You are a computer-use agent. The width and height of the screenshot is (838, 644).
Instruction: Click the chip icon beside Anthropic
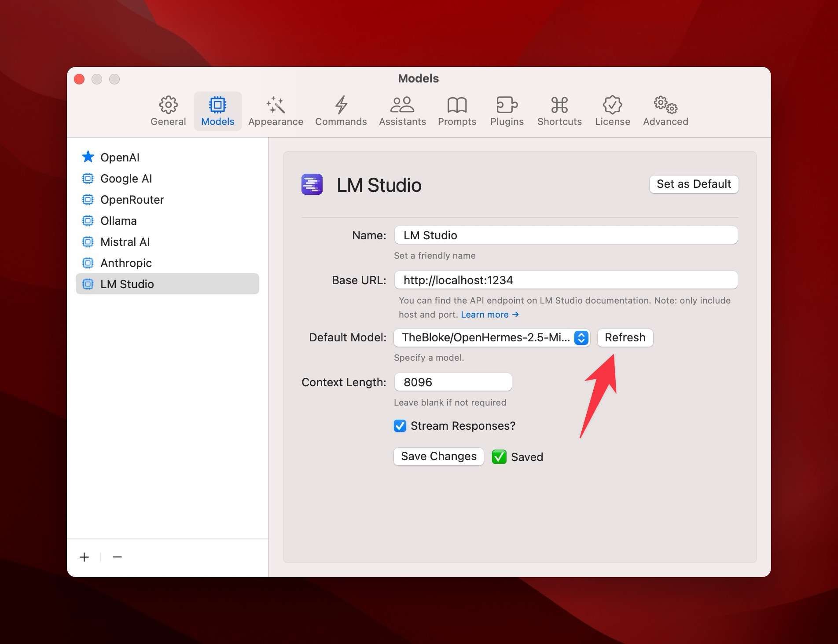coord(88,263)
